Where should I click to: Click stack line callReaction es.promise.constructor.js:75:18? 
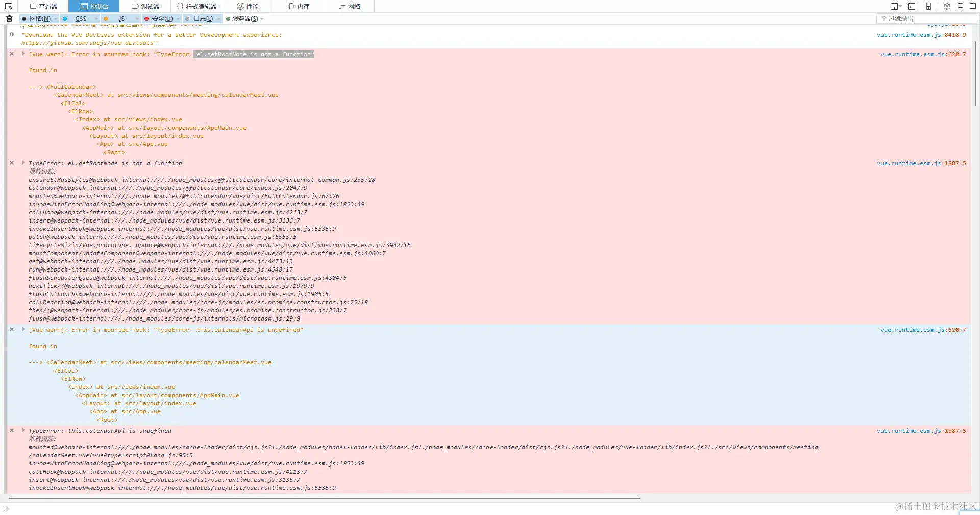(198, 302)
